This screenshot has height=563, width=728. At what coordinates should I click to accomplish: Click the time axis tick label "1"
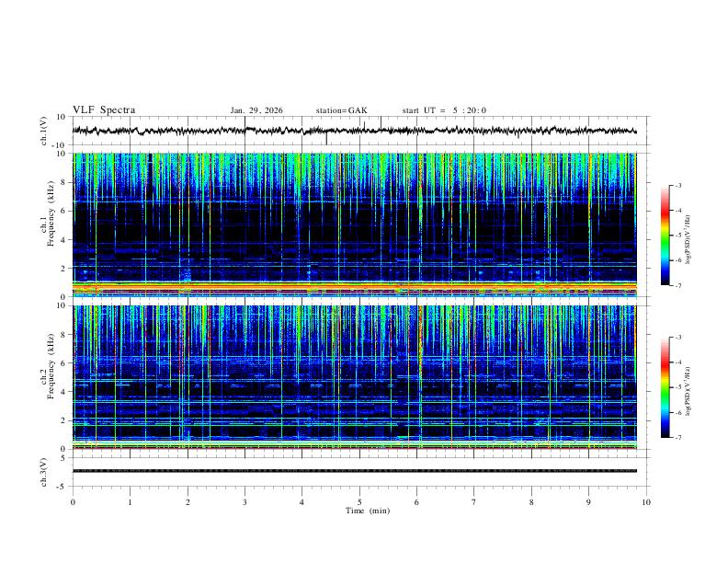130,502
